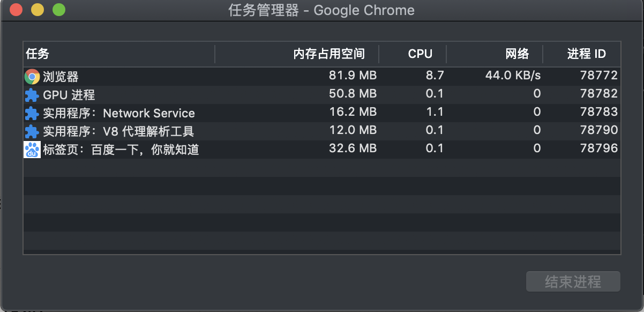Sort by the 任务 column header
The image size is (644, 312).
(38, 54)
